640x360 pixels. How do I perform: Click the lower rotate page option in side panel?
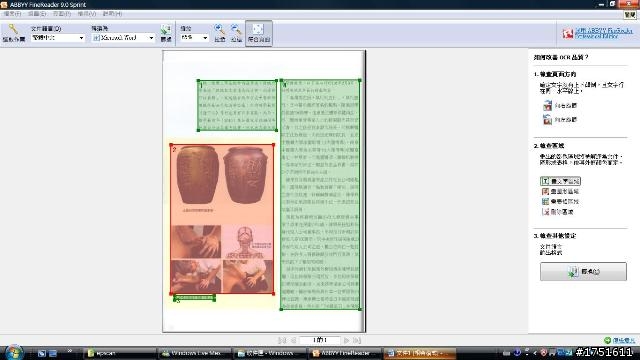[560, 120]
